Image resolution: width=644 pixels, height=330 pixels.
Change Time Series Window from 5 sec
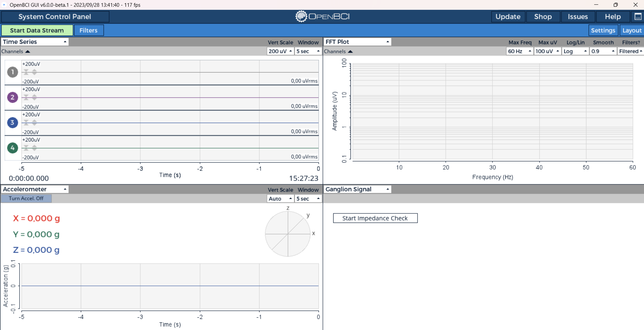click(x=308, y=51)
